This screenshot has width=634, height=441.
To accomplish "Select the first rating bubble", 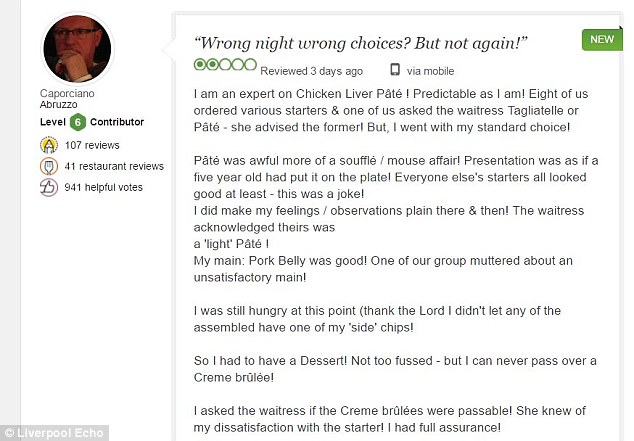I will 200,64.
